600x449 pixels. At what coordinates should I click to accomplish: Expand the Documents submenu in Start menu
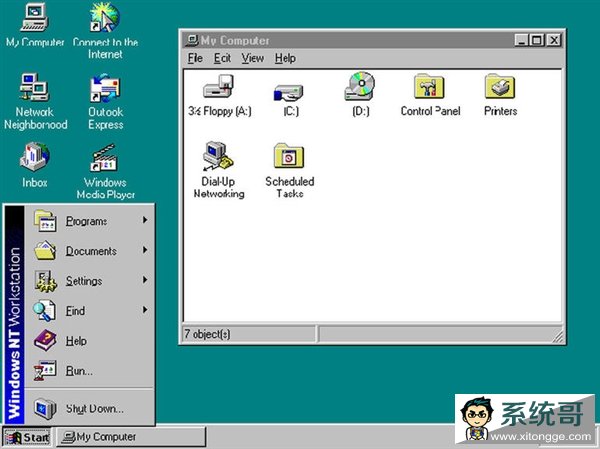click(90, 250)
